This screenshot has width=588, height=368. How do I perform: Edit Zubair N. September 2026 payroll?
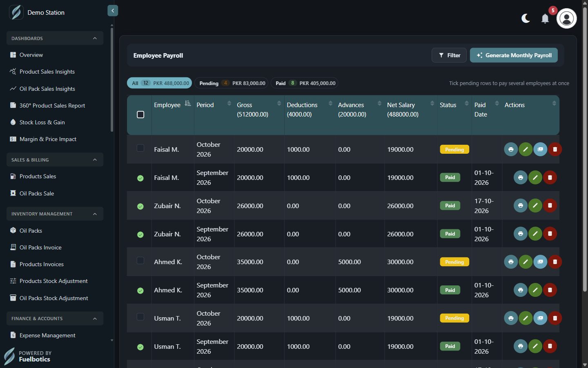(535, 234)
